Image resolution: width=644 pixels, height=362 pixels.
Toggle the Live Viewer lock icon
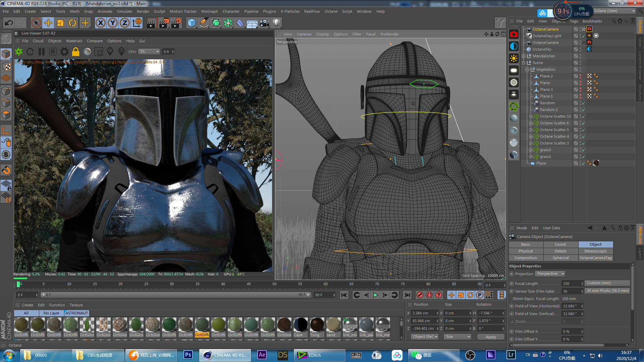click(x=76, y=52)
